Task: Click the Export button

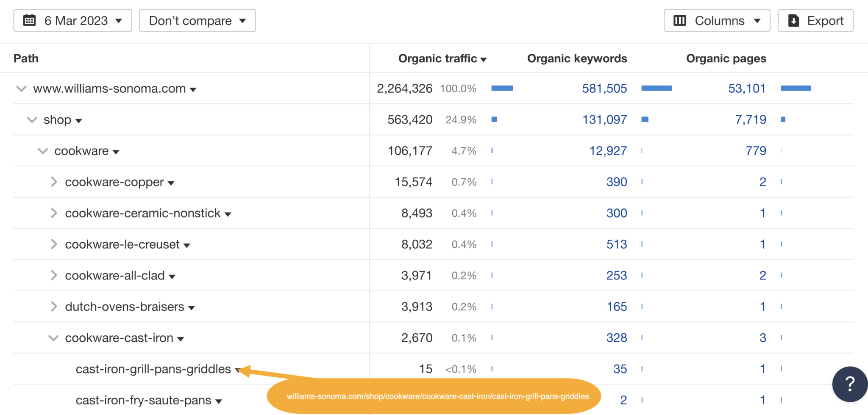Action: (815, 20)
